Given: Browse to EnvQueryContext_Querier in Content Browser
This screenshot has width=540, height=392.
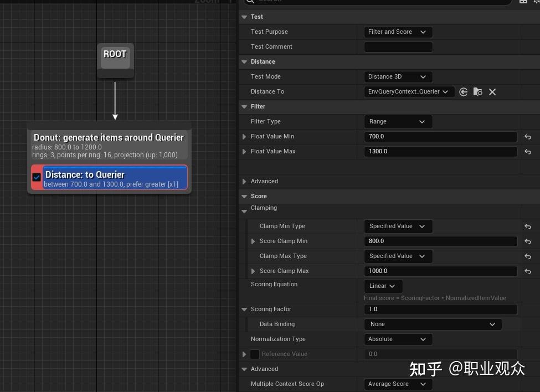Looking at the screenshot, I should pyautogui.click(x=477, y=92).
